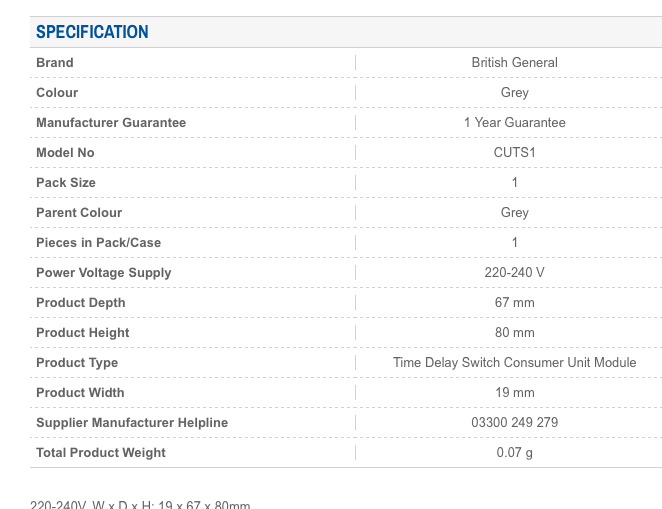The width and height of the screenshot is (662, 509).
Task: Click the Model No label
Action: click(x=65, y=152)
